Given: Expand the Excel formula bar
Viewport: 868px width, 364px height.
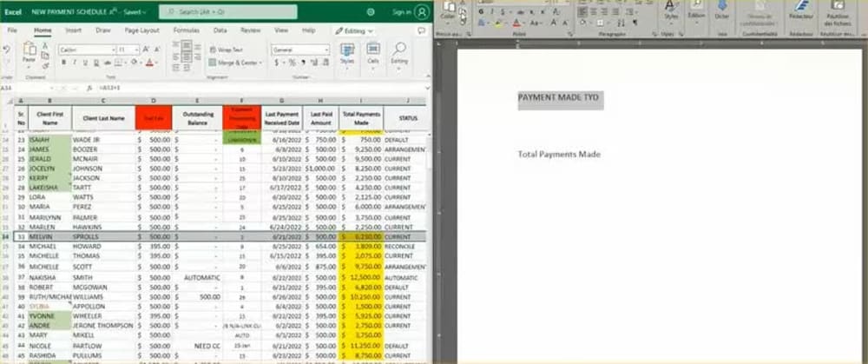Looking at the screenshot, I should pos(427,88).
